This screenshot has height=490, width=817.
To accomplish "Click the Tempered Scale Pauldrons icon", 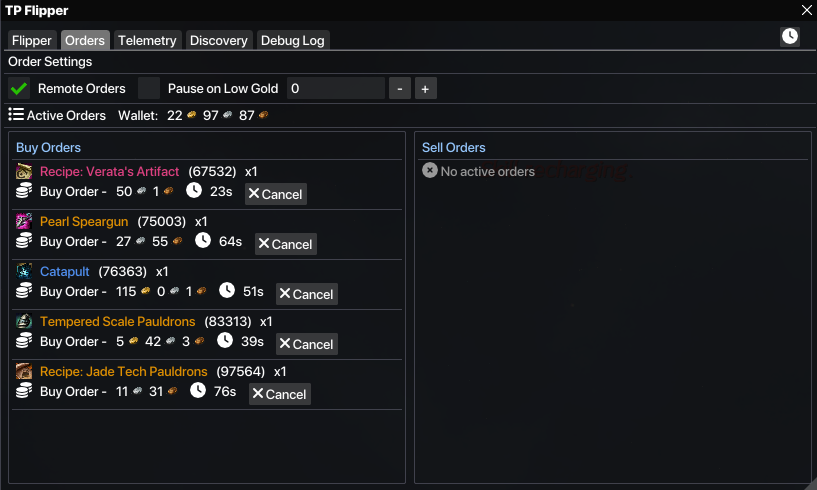I will 24,322.
